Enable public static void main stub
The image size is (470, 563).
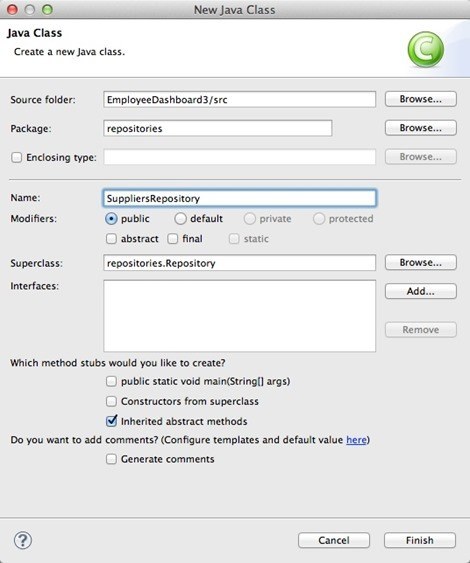[x=111, y=381]
